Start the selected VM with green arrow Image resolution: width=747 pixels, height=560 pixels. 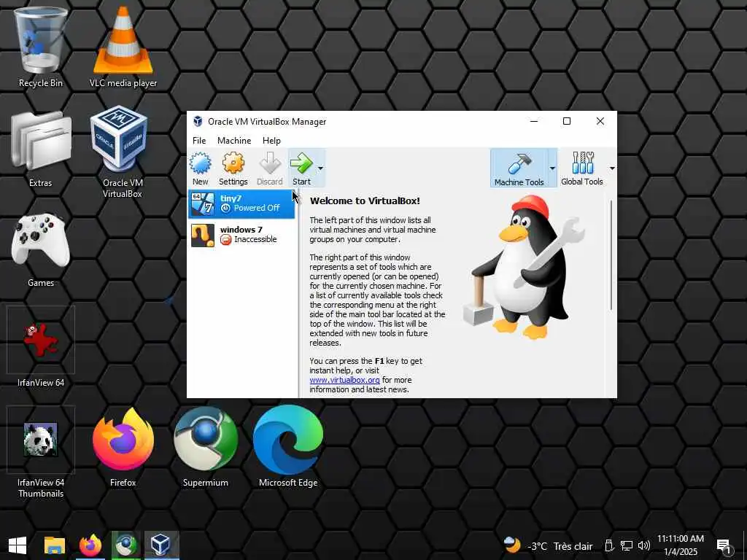click(x=301, y=168)
